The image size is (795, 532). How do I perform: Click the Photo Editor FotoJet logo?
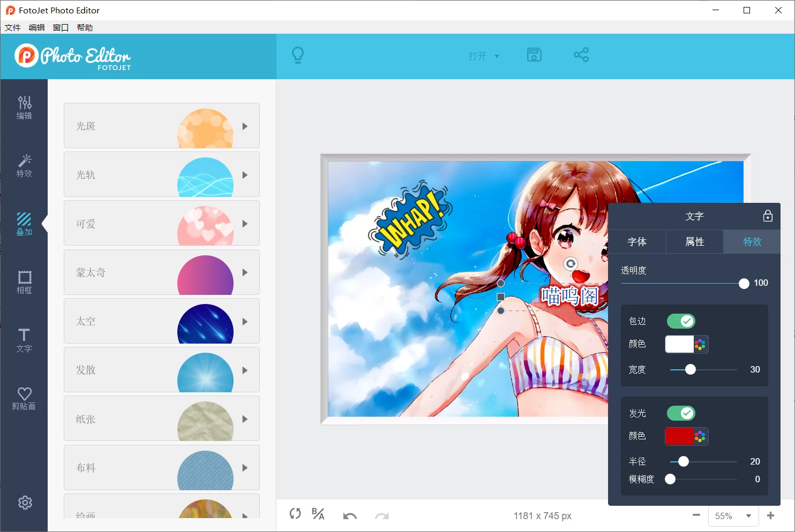[73, 56]
